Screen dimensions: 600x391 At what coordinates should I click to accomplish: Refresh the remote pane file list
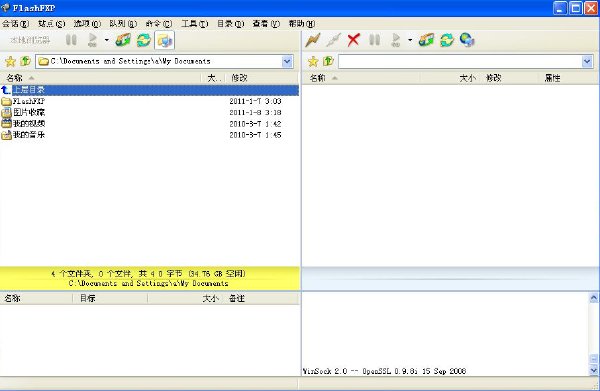[x=447, y=40]
